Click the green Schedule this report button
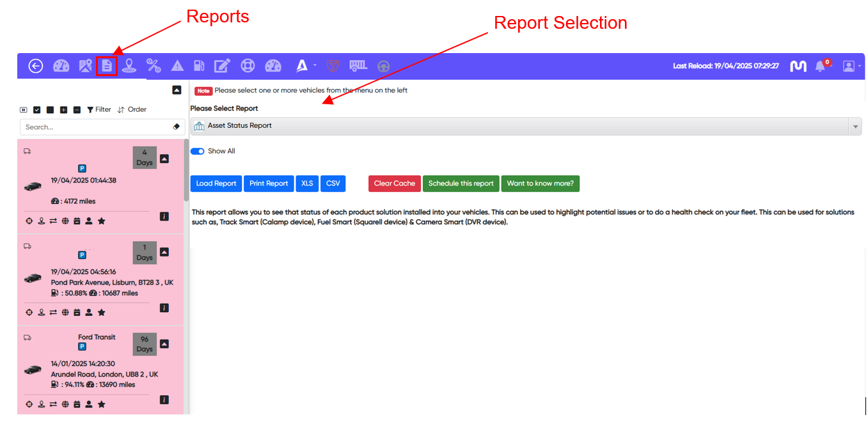The width and height of the screenshot is (868, 424). [x=461, y=184]
